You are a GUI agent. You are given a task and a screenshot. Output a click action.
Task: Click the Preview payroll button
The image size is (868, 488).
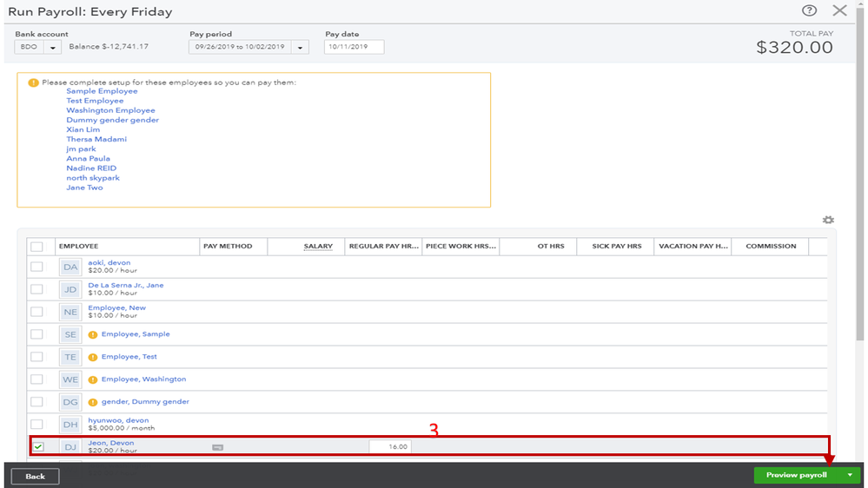tap(797, 475)
